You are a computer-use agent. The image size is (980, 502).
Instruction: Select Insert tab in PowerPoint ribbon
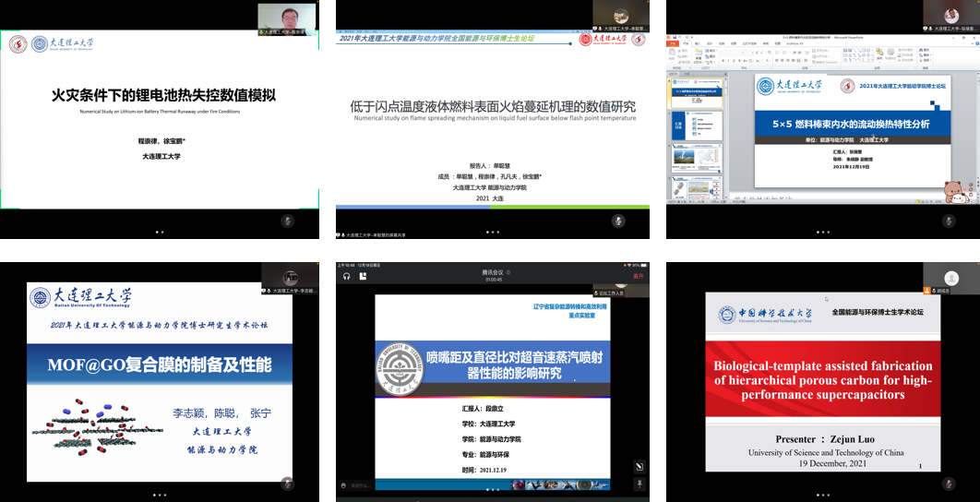click(698, 43)
